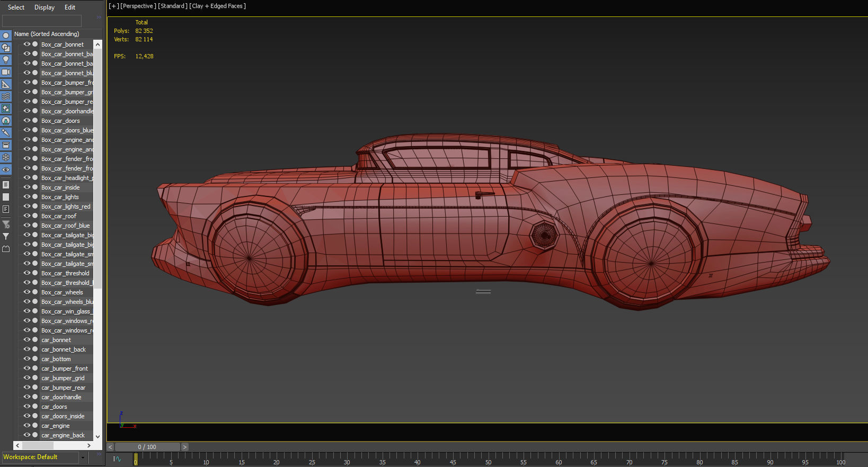Toggle visibility of Box_car_threshold
868x467 pixels.
point(27,273)
